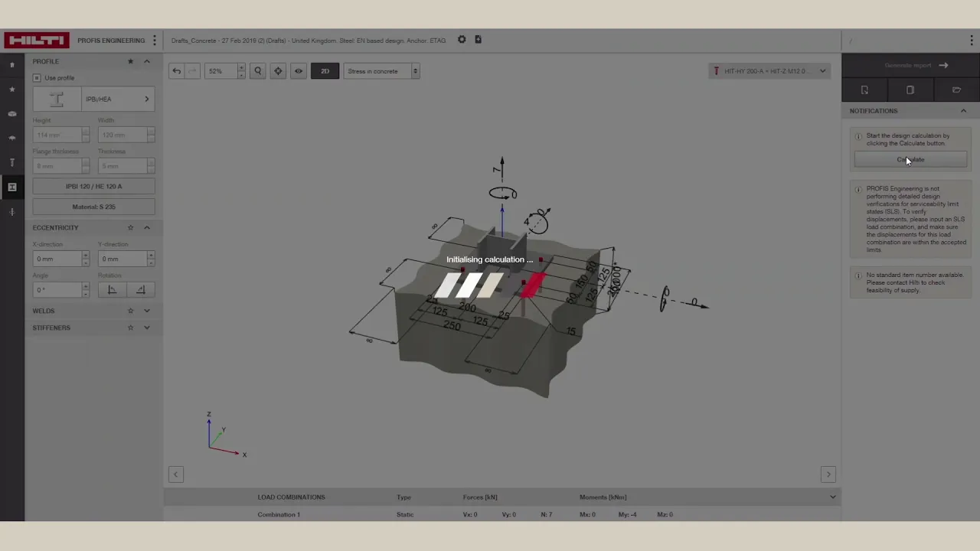
Task: Undo the last action
Action: (177, 71)
